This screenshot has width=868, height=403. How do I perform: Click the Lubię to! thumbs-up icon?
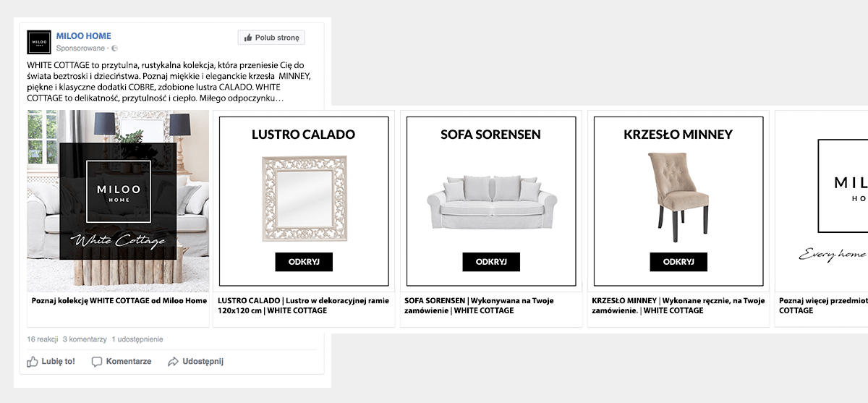tap(33, 362)
